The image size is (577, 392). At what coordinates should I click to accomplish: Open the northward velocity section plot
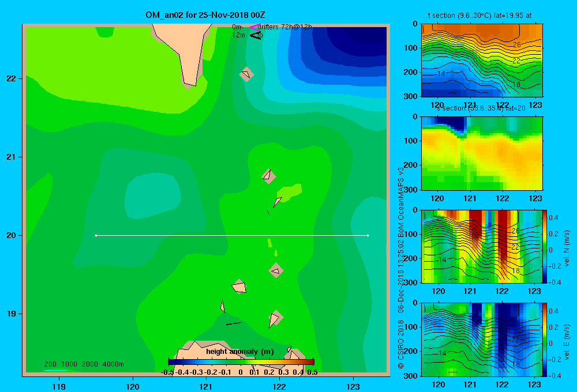click(x=482, y=246)
